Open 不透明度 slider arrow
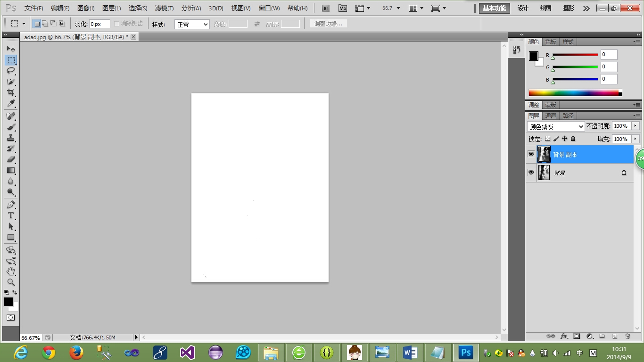Screen dimensions: 644x362 click(636, 126)
